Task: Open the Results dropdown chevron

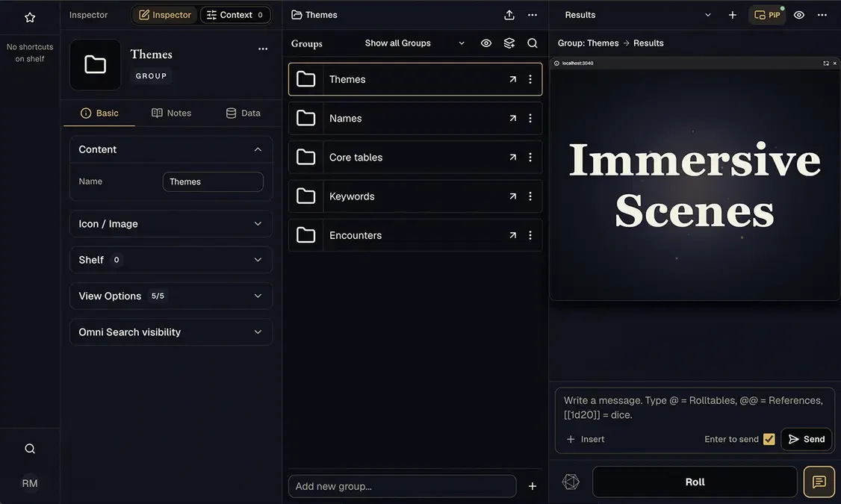Action: tap(707, 15)
